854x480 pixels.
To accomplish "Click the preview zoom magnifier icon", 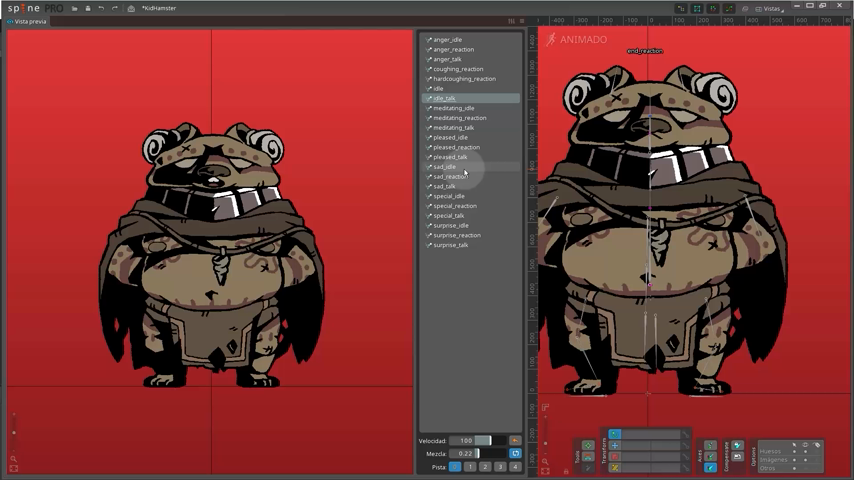I will point(14,459).
